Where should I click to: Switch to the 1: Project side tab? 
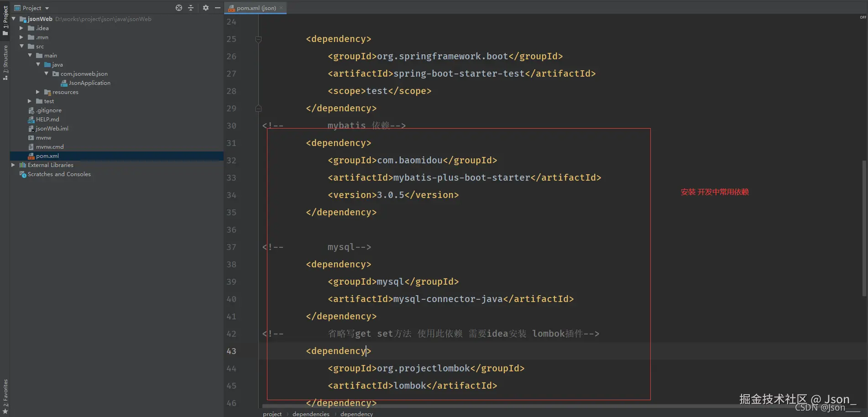pyautogui.click(x=5, y=20)
